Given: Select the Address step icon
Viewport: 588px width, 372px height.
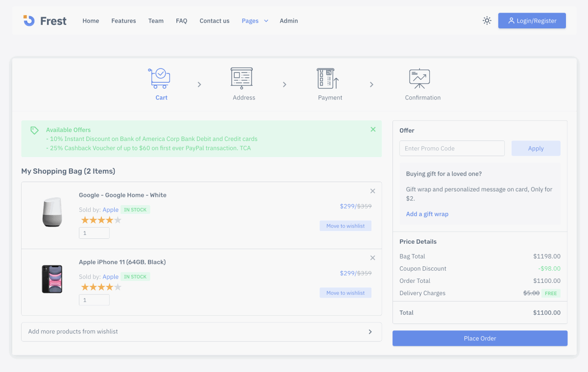Looking at the screenshot, I should coord(241,78).
